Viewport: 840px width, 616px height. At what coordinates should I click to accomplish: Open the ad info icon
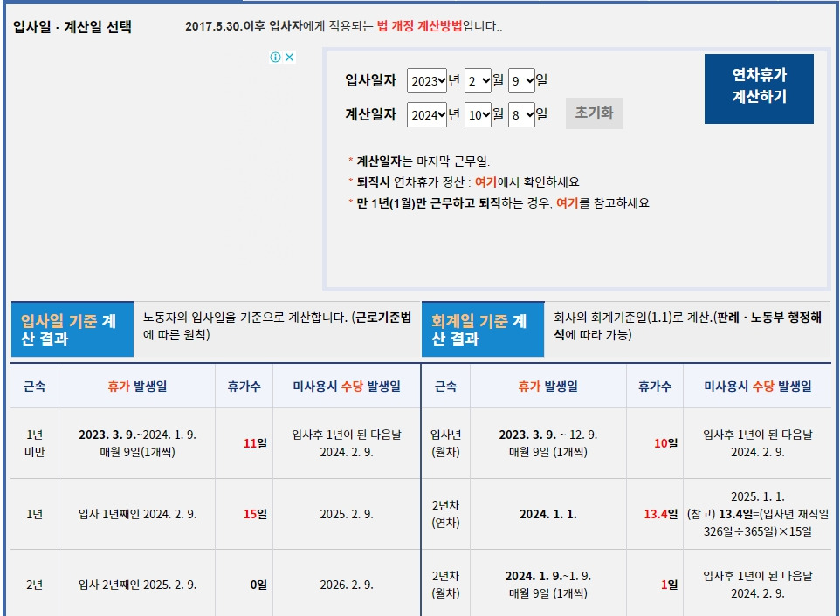(275, 58)
